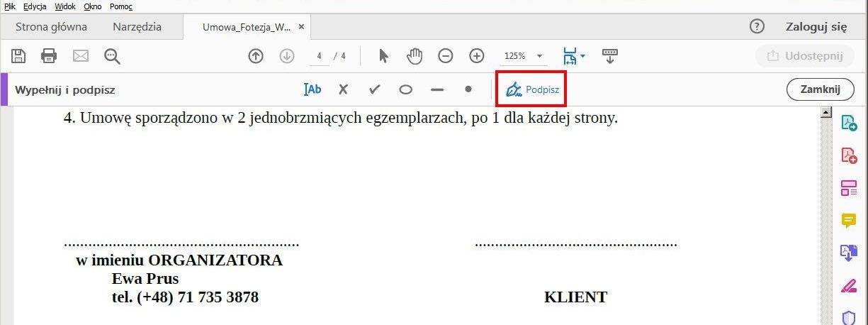This screenshot has height=325, width=868.
Task: Pick the cross mark X tool
Action: click(344, 89)
